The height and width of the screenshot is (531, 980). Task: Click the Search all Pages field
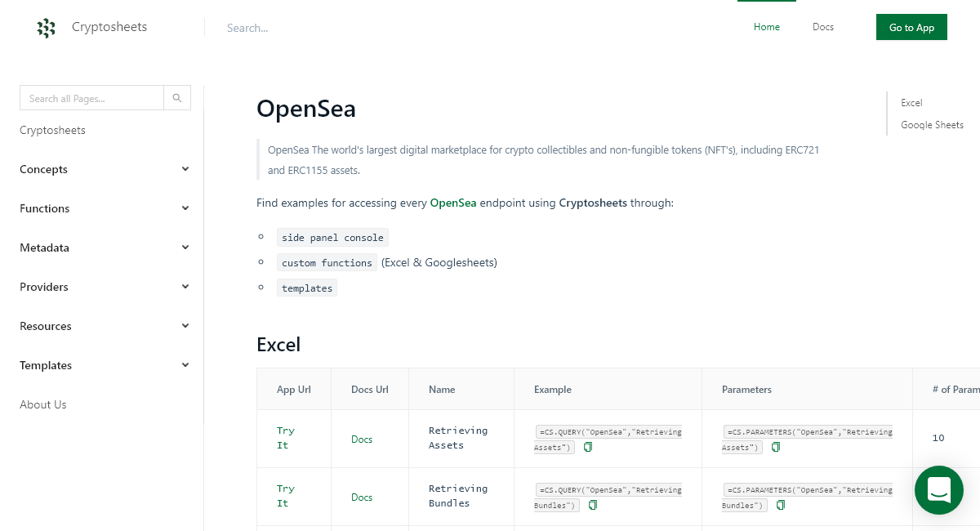91,97
